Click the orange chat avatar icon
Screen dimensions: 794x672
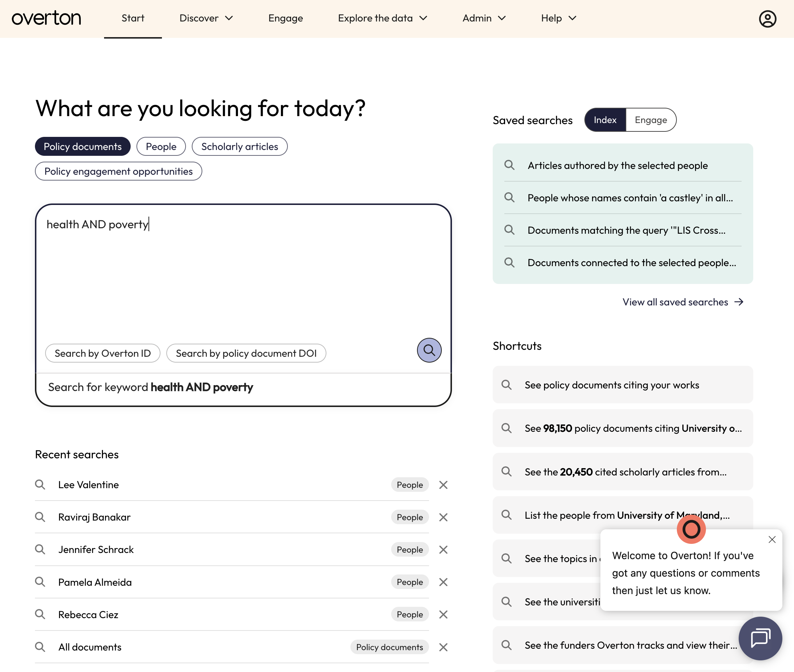coord(691,529)
